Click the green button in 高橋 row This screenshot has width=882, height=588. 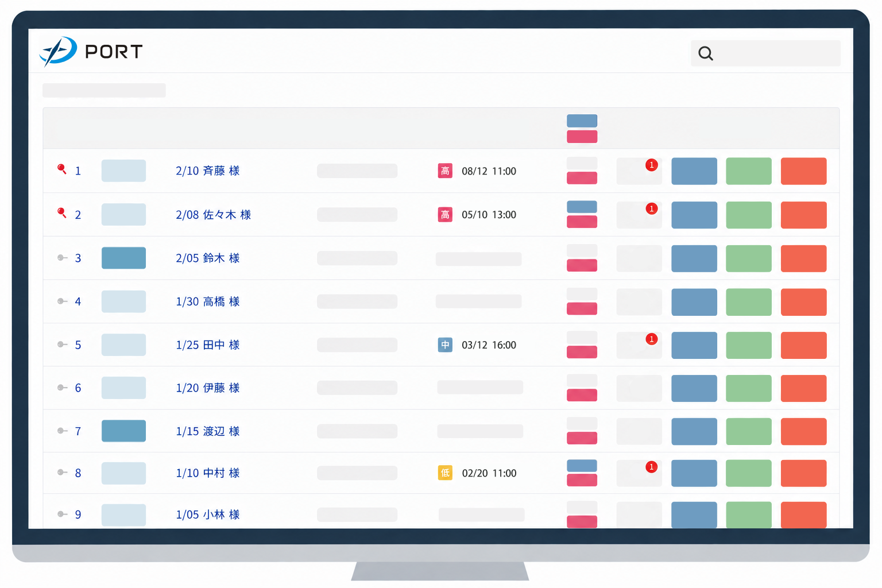tap(749, 302)
